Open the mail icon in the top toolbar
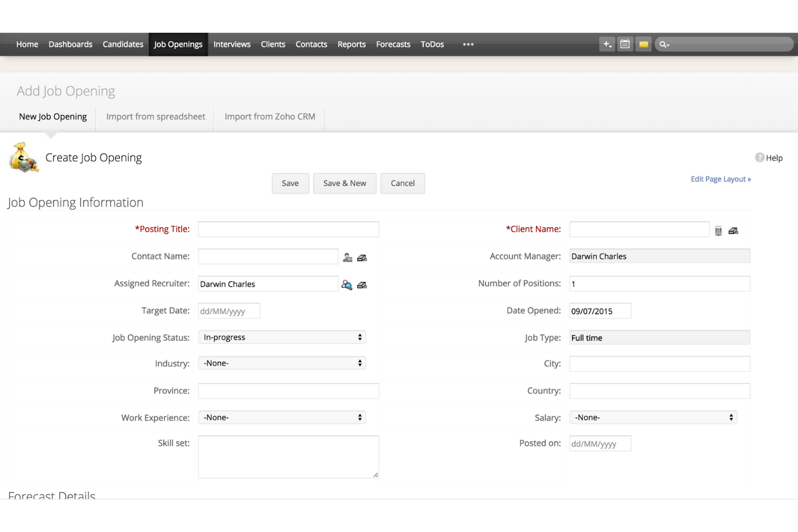798x532 pixels. coord(643,44)
